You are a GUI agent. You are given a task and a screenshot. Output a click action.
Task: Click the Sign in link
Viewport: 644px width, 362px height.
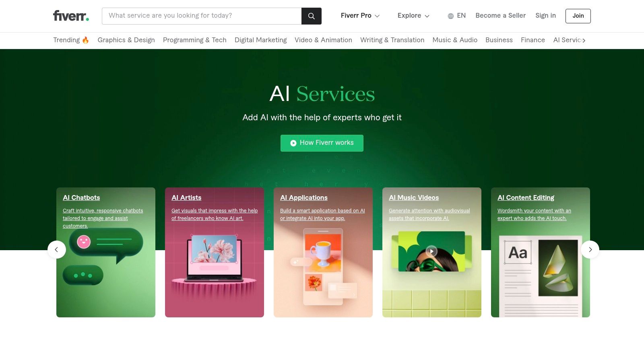[545, 16]
